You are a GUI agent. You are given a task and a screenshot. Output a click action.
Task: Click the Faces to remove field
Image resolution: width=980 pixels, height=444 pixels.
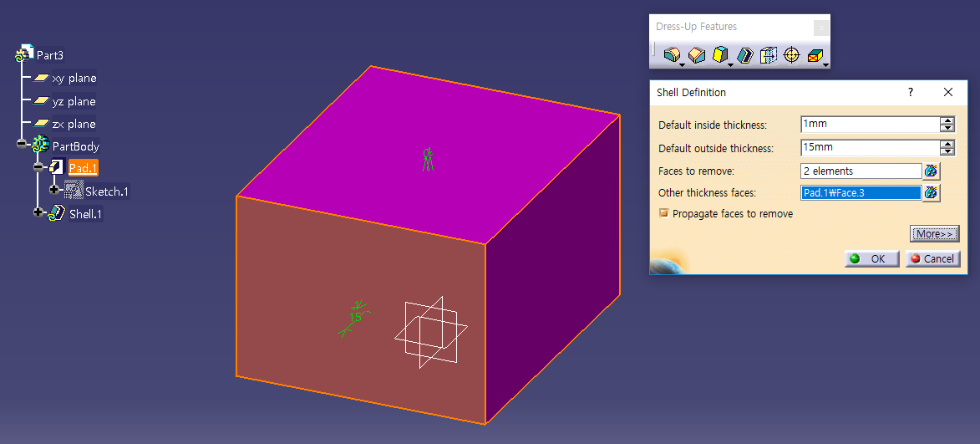(x=861, y=171)
